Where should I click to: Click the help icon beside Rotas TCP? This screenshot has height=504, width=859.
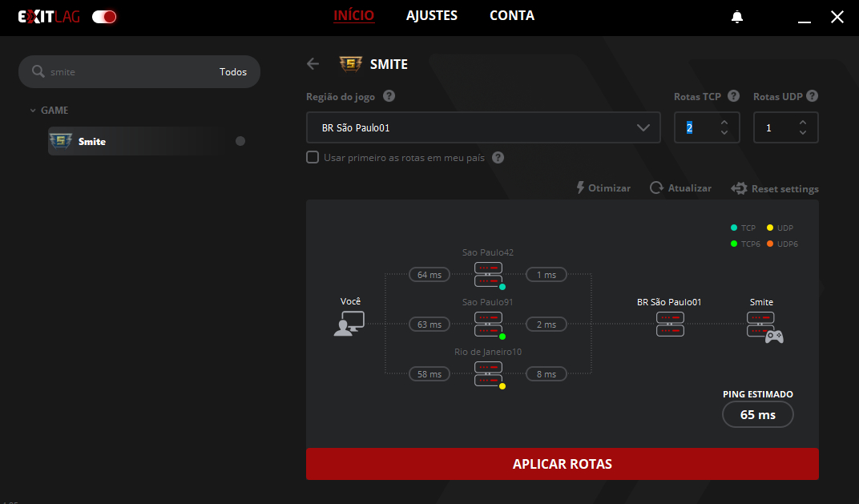pos(733,96)
